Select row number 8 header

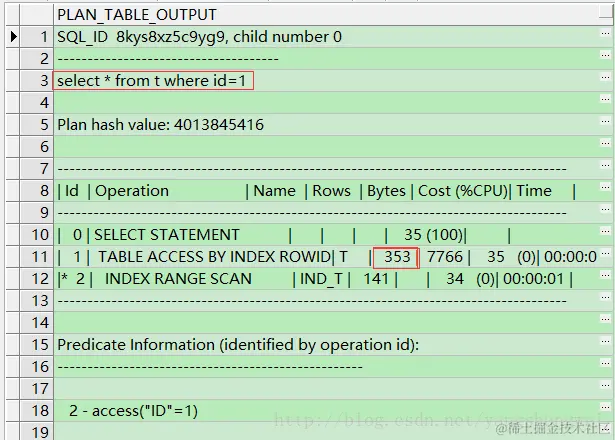[x=36, y=191]
